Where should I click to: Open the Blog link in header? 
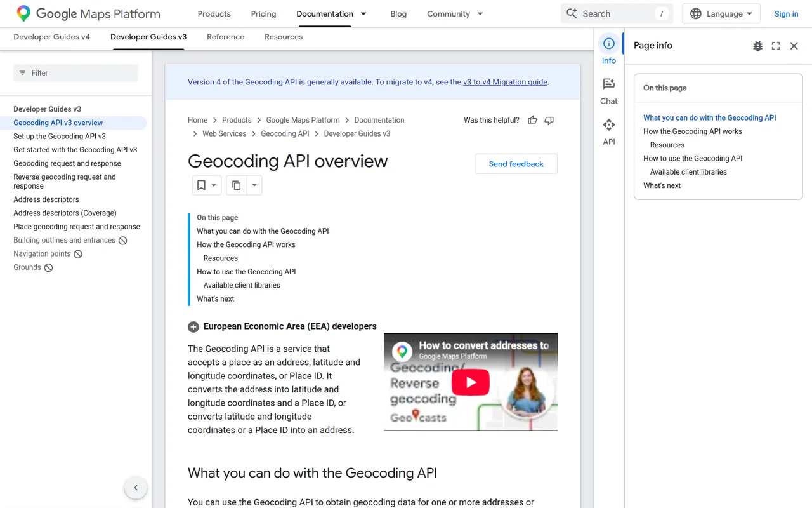tap(398, 14)
